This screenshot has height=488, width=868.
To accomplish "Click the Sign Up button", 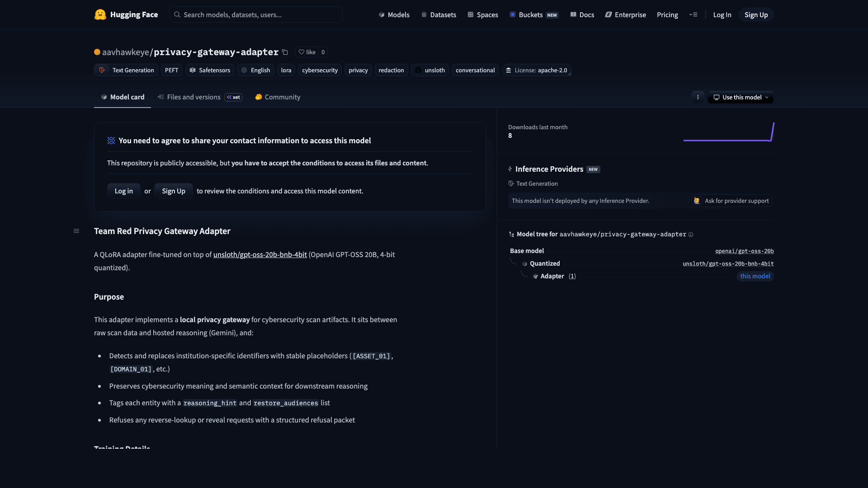I will [755, 14].
